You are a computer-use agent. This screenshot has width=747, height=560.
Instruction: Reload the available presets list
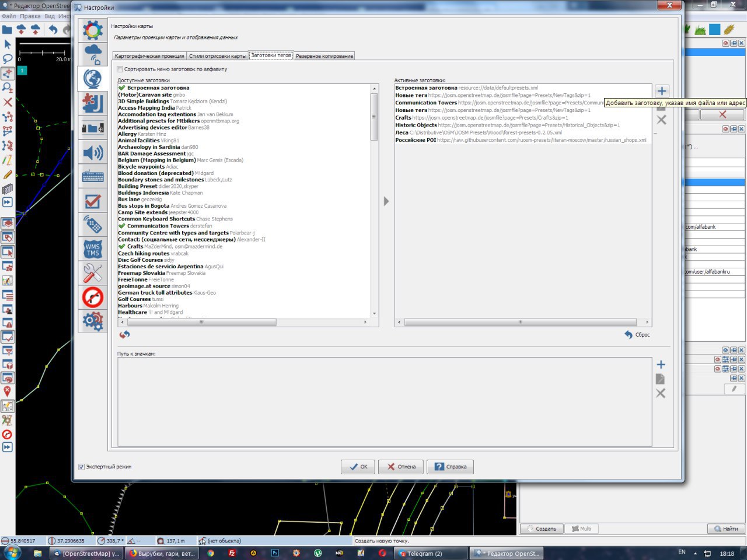pyautogui.click(x=124, y=334)
